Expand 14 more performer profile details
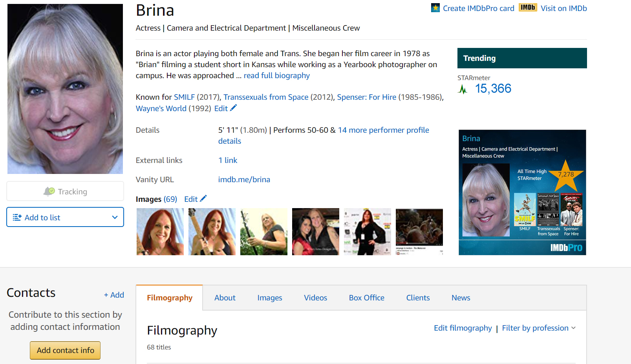The image size is (631, 364). coord(383,130)
